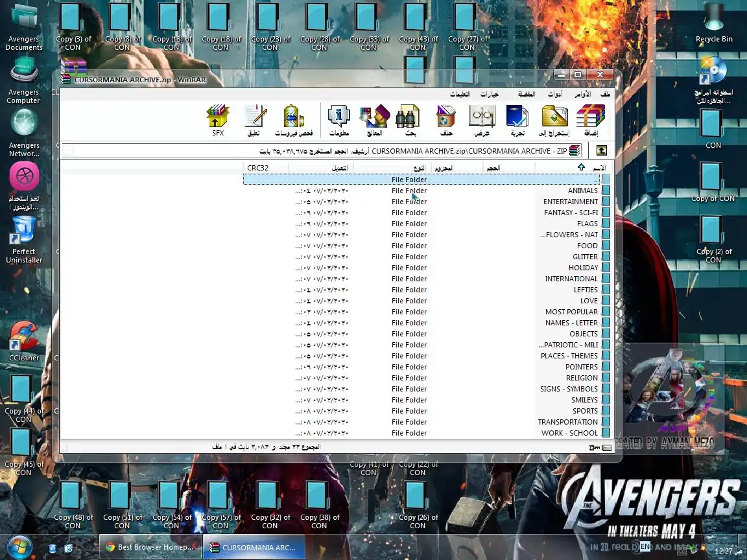Select the FOOD folder row

427,246
